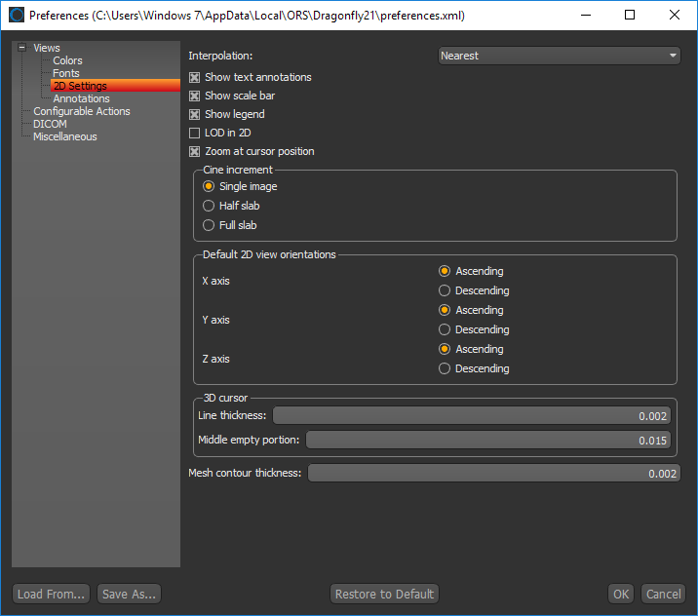This screenshot has width=698, height=616.
Task: Click Restore to Default button
Action: (384, 594)
